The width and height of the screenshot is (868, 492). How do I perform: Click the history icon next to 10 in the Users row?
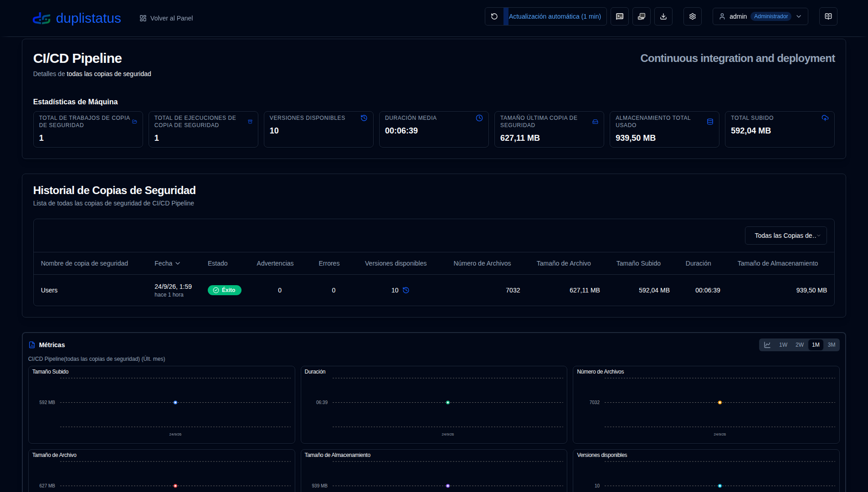pyautogui.click(x=406, y=290)
